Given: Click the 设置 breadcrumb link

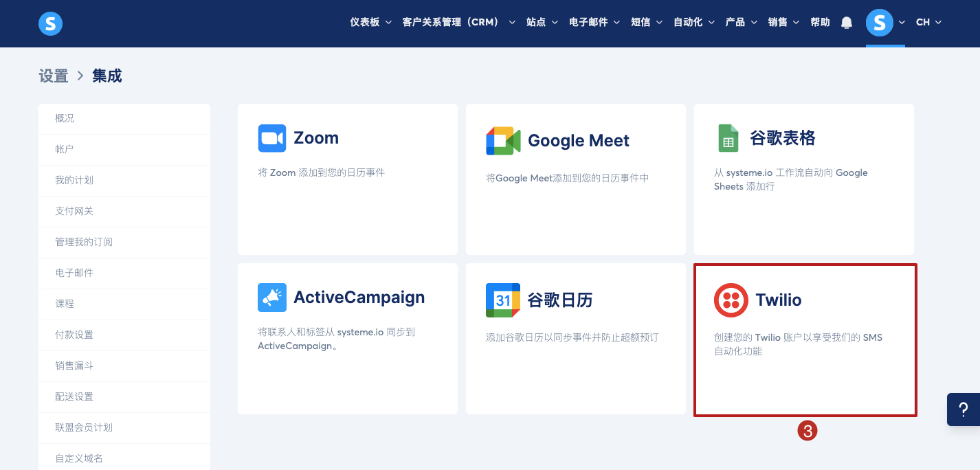Looking at the screenshot, I should coord(54,76).
